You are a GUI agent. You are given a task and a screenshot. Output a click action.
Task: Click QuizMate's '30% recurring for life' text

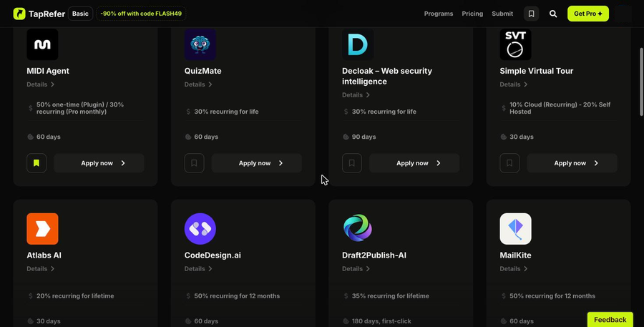(x=226, y=112)
